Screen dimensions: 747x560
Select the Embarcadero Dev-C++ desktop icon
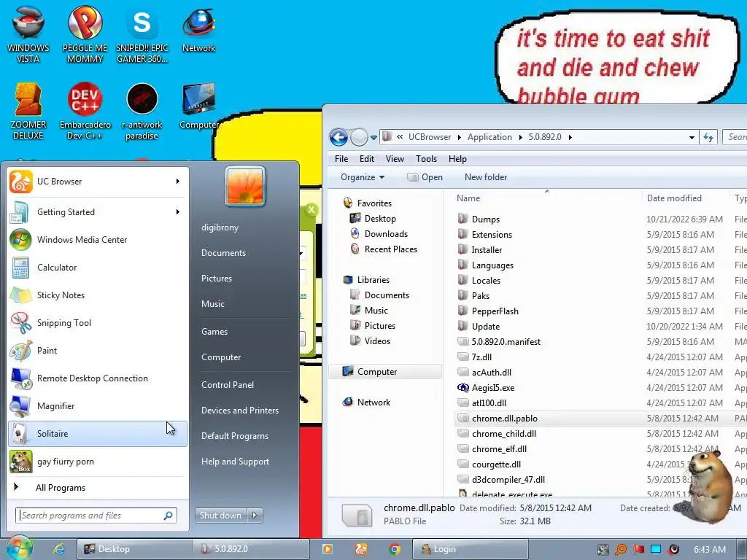click(85, 112)
